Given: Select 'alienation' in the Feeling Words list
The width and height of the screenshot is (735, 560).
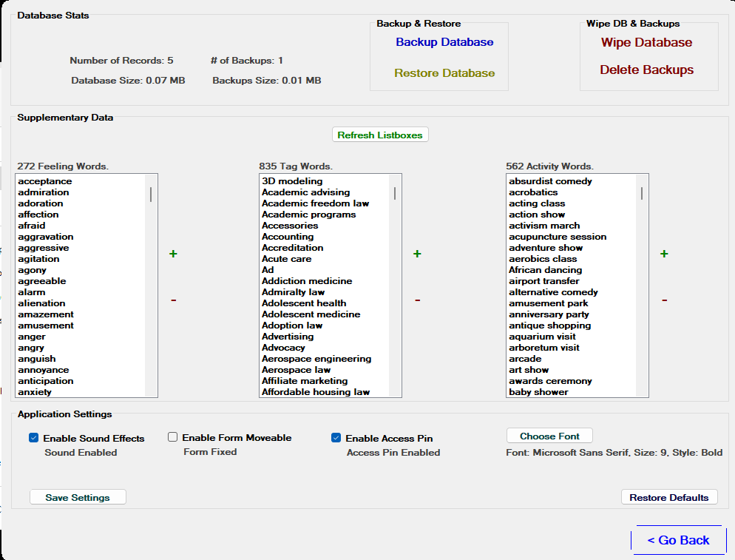Looking at the screenshot, I should tap(81, 303).
